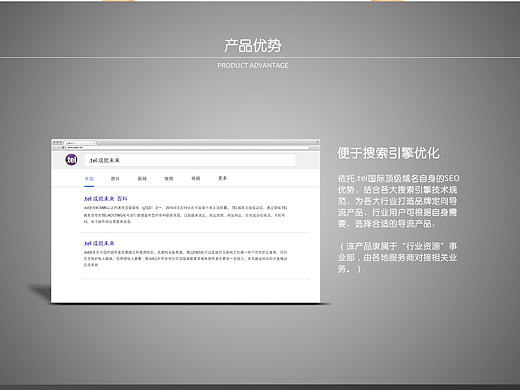This screenshot has width=520, height=390.
Task: Open the second '.tel 成就未来' result link
Action: click(x=99, y=243)
